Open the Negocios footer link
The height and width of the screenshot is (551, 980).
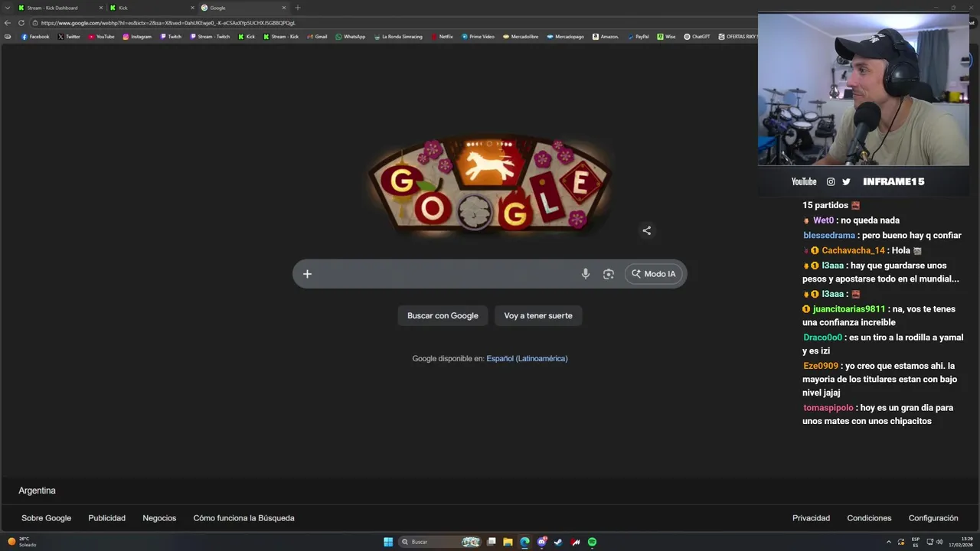159,518
